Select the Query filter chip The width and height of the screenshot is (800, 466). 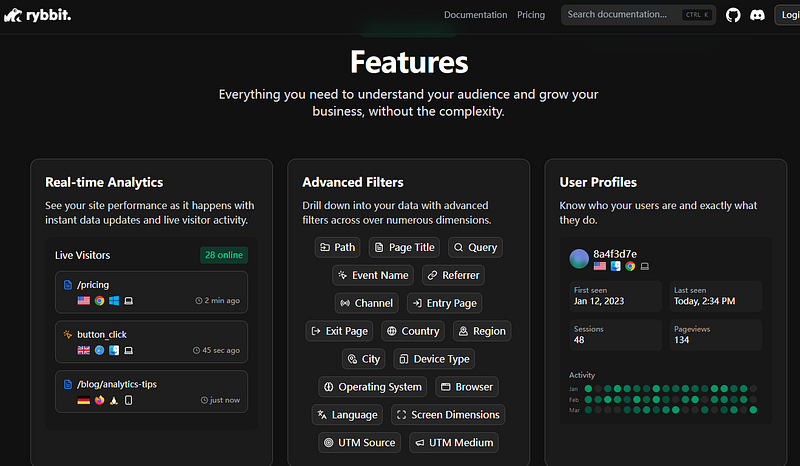coord(475,247)
